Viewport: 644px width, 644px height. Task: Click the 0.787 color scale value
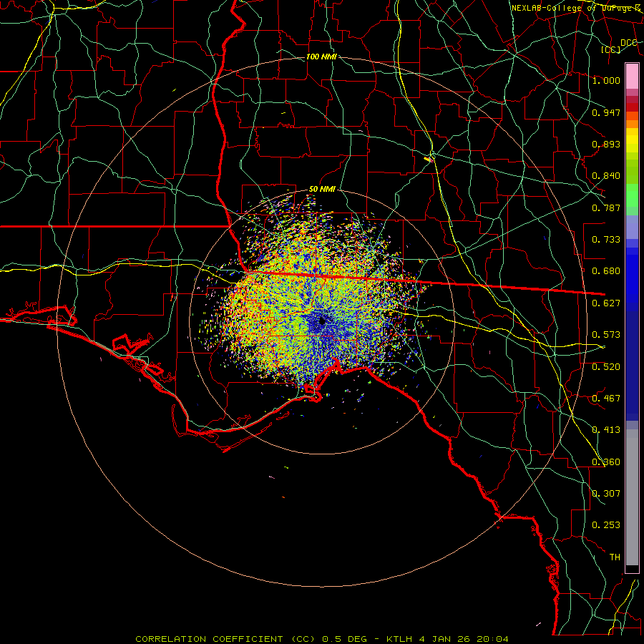coord(606,208)
